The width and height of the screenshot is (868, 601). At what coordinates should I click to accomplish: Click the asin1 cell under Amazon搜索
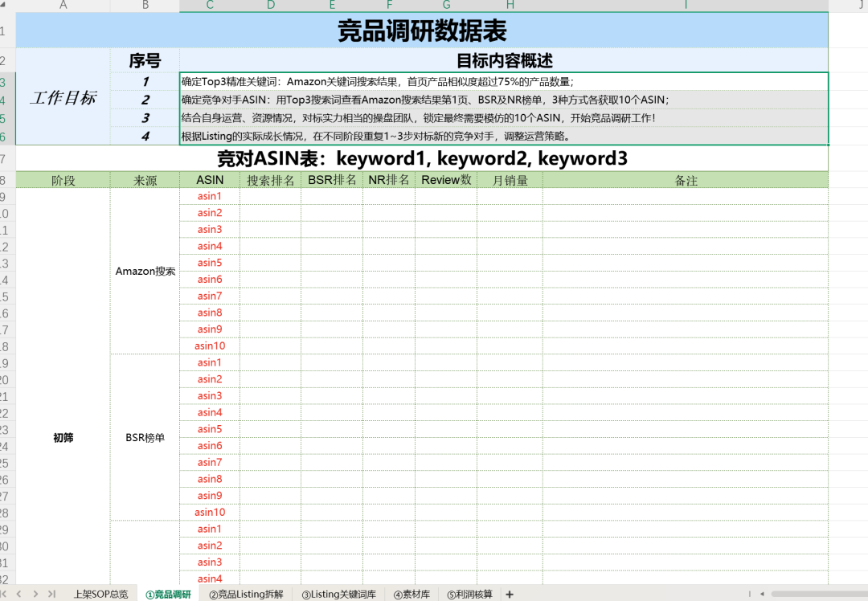click(x=209, y=195)
